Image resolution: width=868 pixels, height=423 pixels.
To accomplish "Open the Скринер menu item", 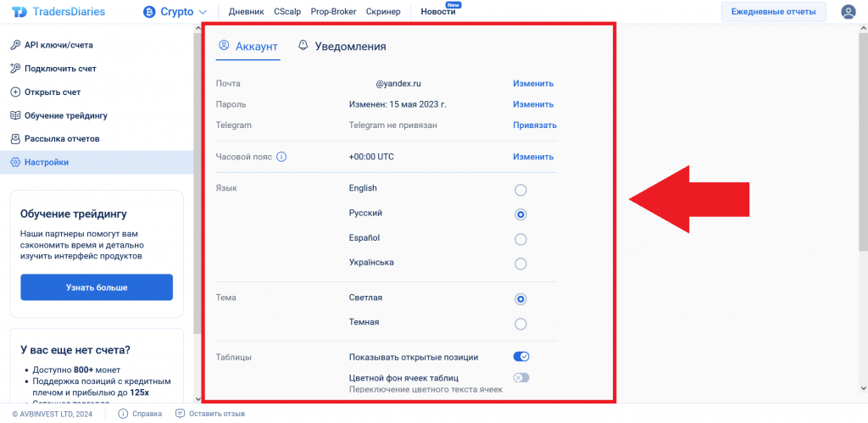I will [383, 12].
